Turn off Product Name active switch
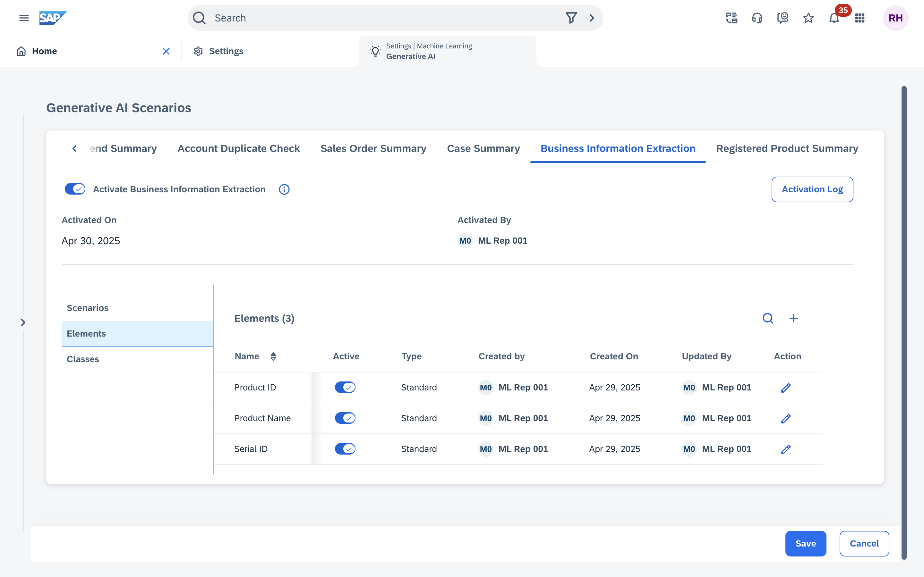924x577 pixels. pos(345,418)
